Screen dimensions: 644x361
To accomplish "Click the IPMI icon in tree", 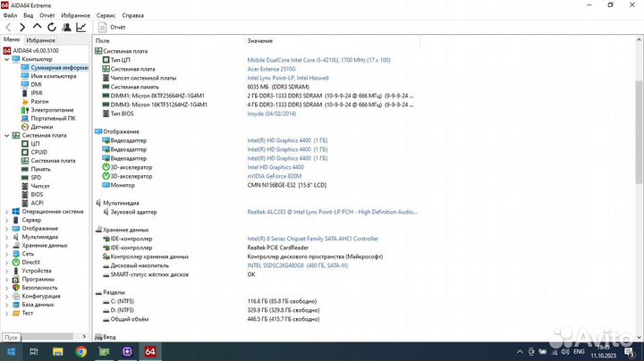I will 25,93.
